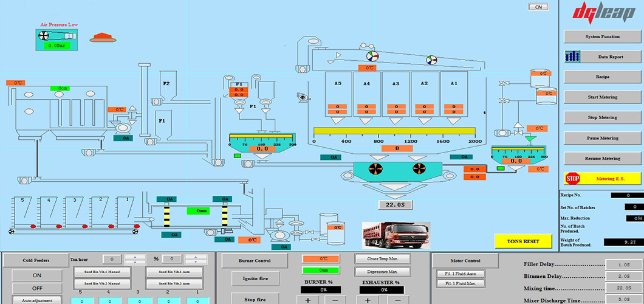The width and height of the screenshot is (644, 304).
Task: Click the Mixing time value field
Action: pyautogui.click(x=624, y=288)
